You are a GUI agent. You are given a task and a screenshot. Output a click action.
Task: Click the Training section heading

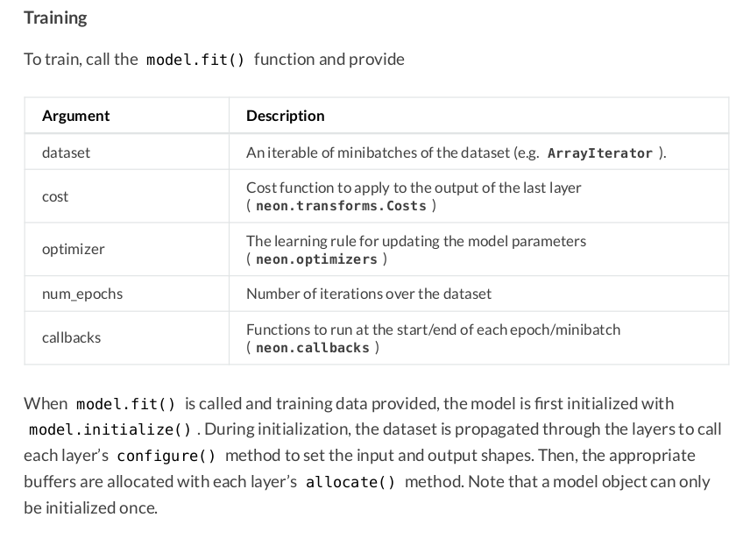tap(55, 18)
